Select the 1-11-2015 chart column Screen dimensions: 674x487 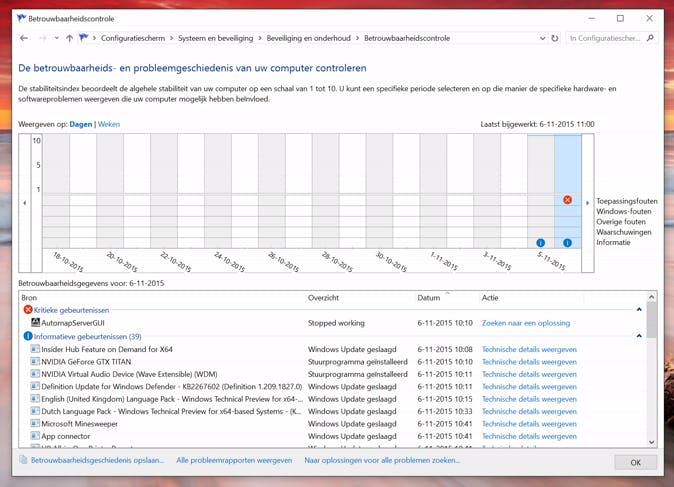(433, 190)
